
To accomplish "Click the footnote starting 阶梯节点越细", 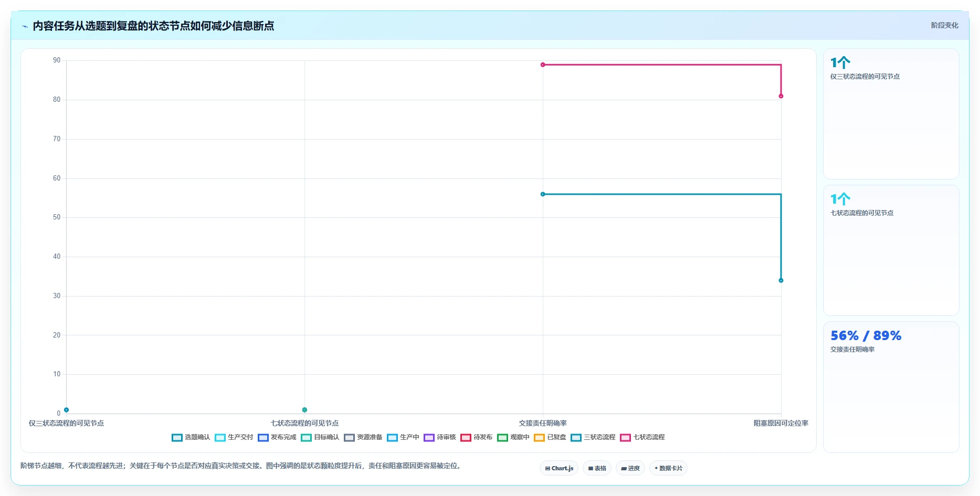I will [x=240, y=466].
